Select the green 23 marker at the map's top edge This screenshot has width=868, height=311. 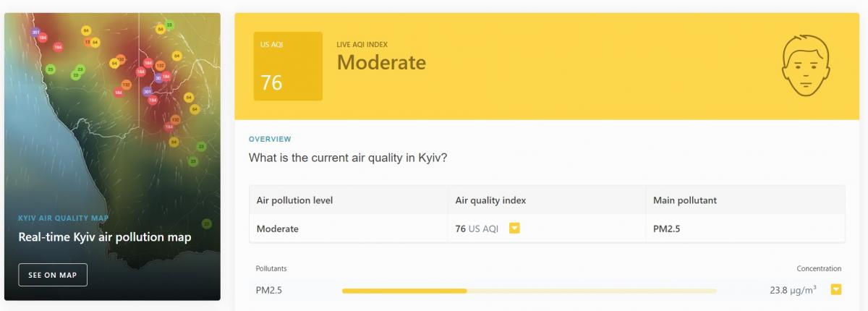169,25
